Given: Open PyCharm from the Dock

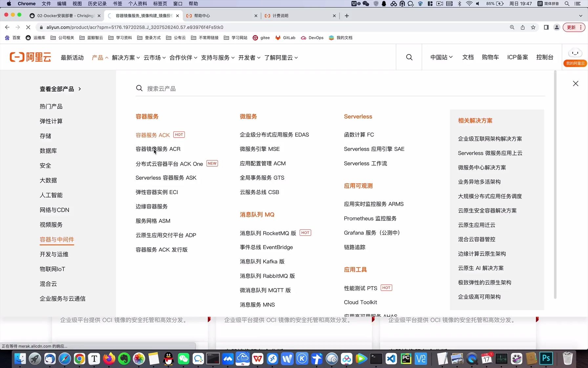Looking at the screenshot, I should [x=406, y=358].
